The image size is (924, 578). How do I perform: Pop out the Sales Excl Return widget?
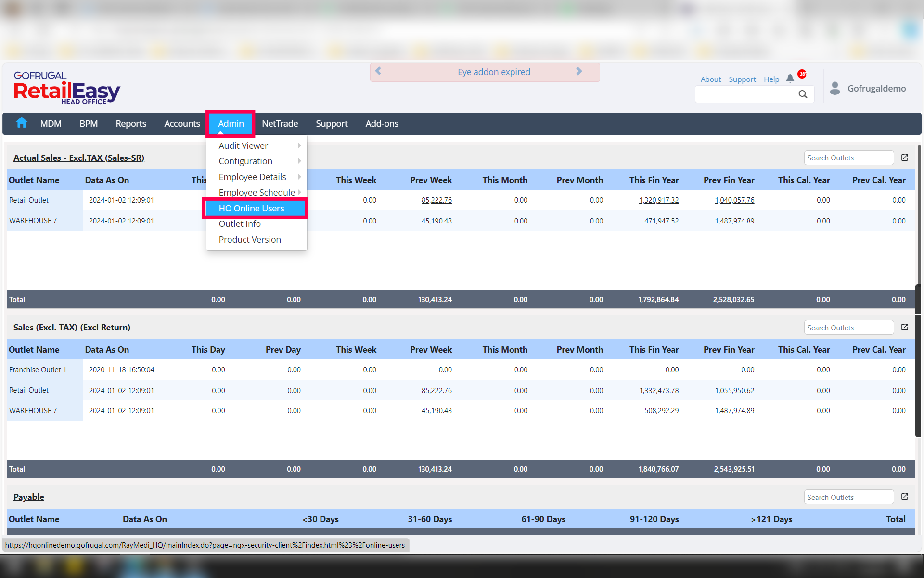(904, 327)
